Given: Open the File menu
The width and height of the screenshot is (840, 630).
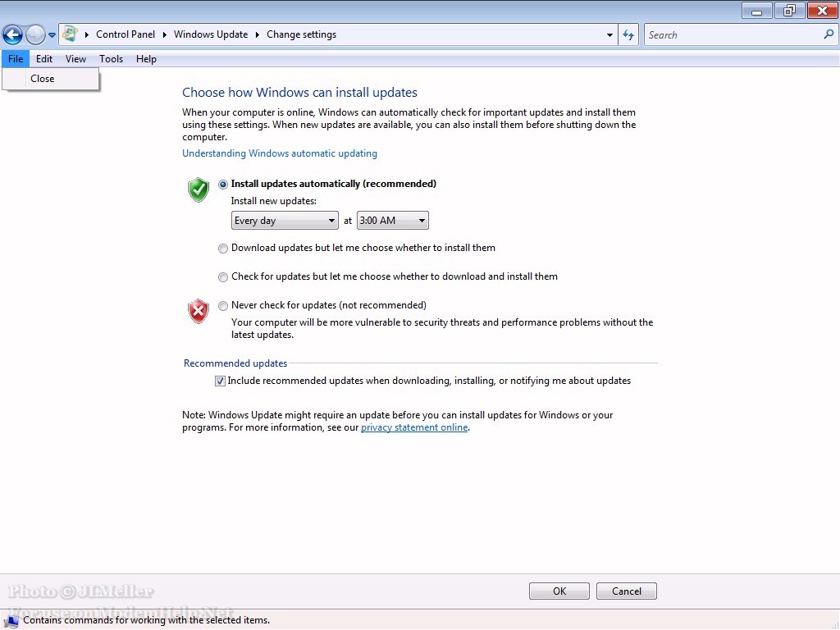Looking at the screenshot, I should pos(16,59).
